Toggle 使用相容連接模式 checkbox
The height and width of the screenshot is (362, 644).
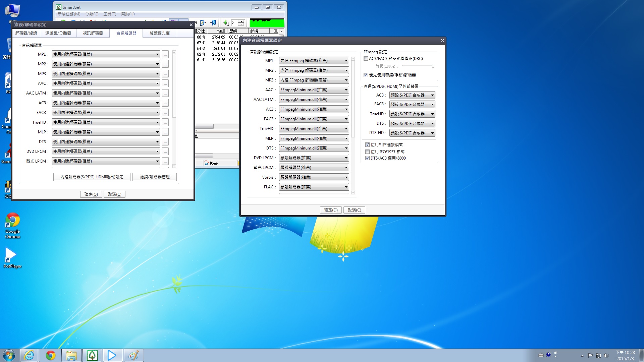pyautogui.click(x=368, y=145)
